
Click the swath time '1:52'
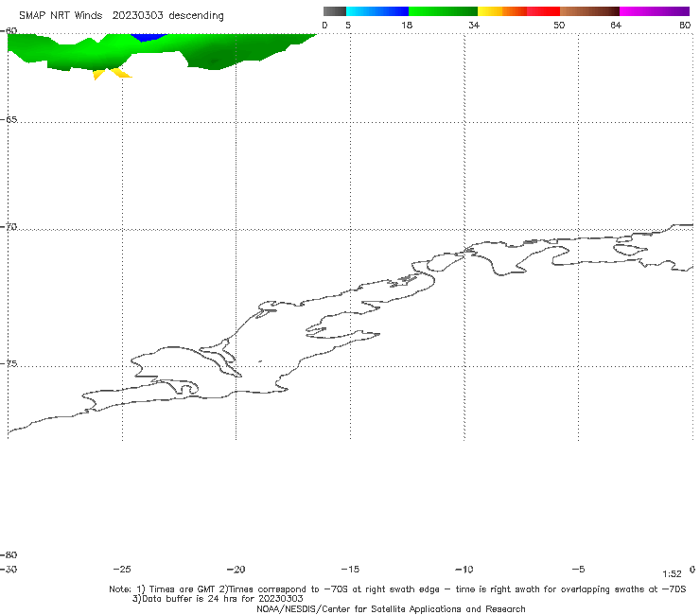(672, 574)
